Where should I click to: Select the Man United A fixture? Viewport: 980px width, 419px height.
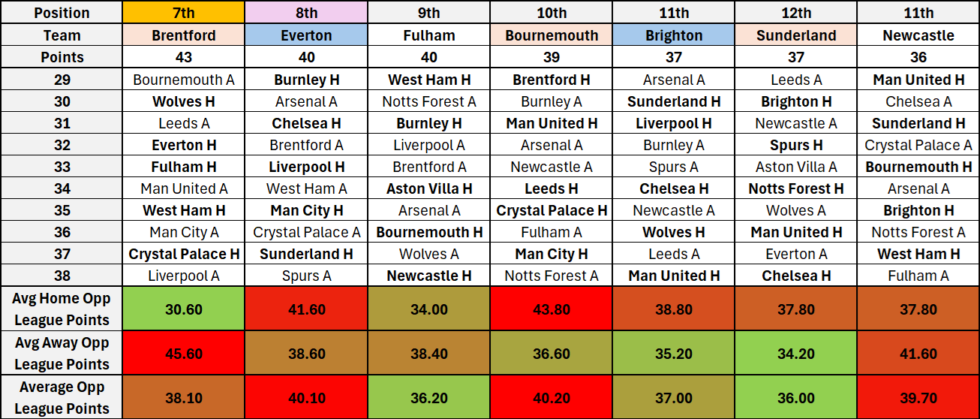[183, 188]
